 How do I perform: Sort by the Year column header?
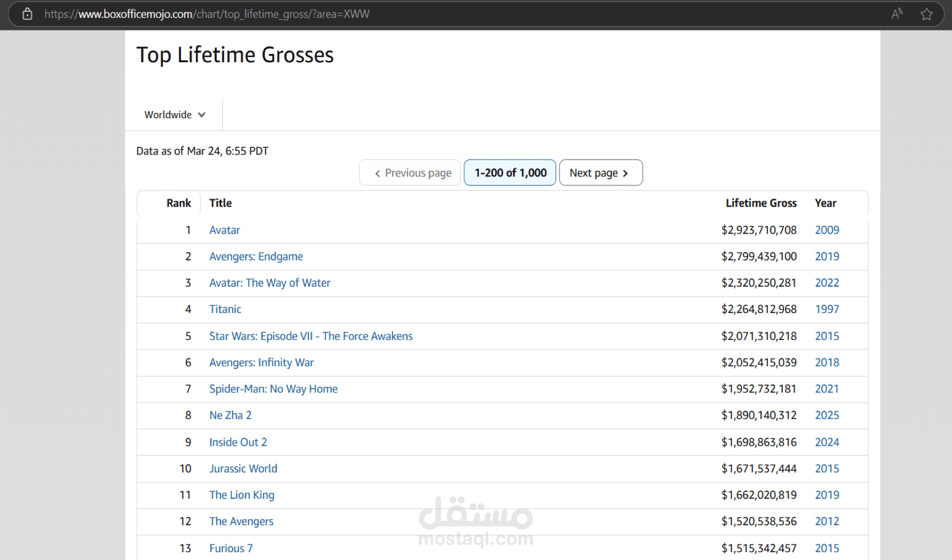tap(825, 203)
